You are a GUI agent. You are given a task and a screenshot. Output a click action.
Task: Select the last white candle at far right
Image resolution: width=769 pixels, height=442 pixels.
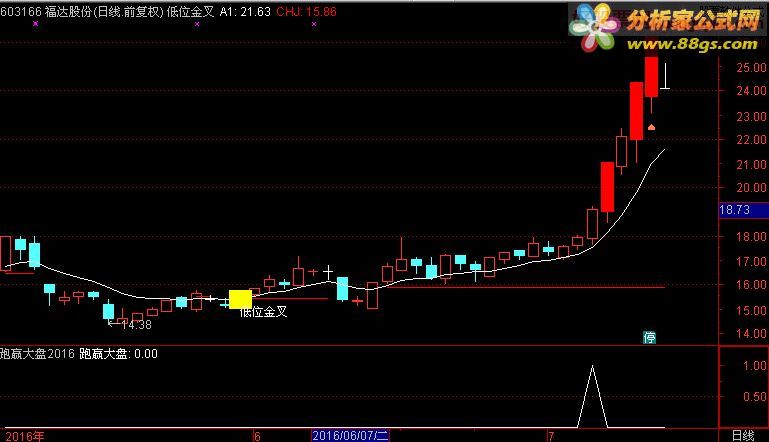(x=665, y=76)
